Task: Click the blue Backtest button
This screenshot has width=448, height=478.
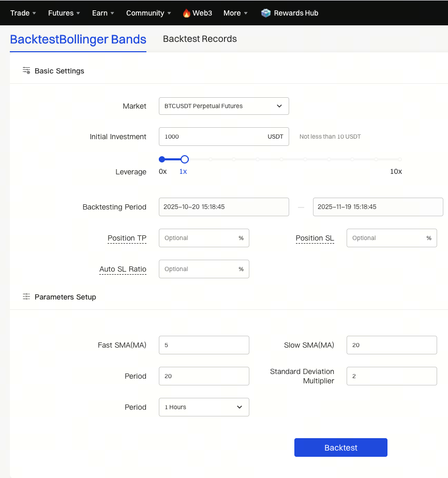Action: coord(340,447)
